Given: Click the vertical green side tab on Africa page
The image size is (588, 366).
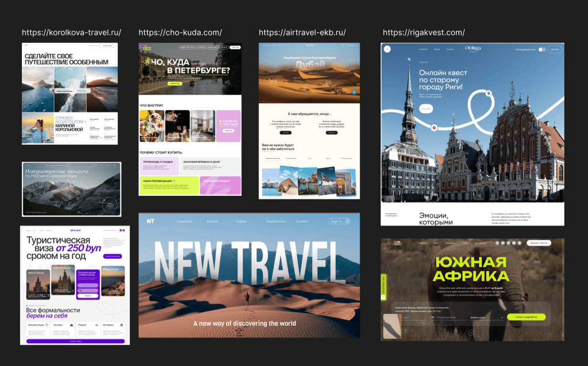Looking at the screenshot, I should (x=383, y=287).
